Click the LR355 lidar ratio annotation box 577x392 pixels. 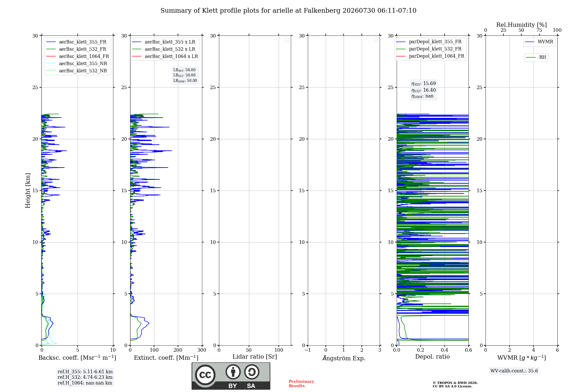(x=185, y=75)
